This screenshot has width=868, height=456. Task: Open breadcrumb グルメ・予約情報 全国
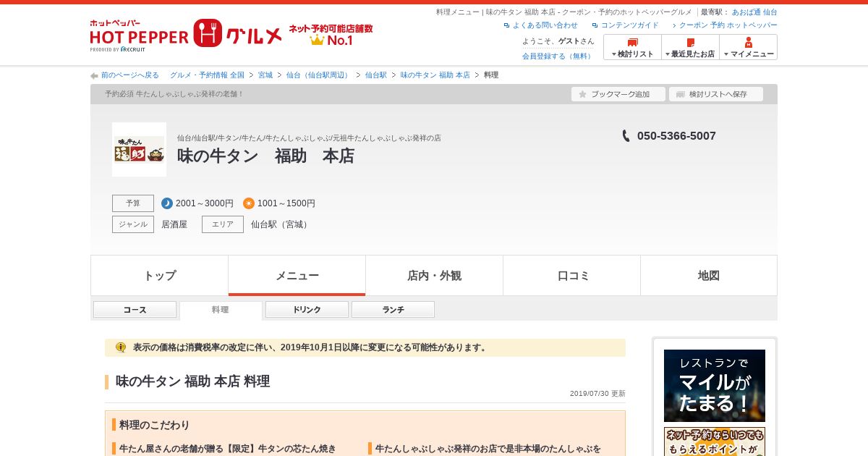tap(207, 75)
